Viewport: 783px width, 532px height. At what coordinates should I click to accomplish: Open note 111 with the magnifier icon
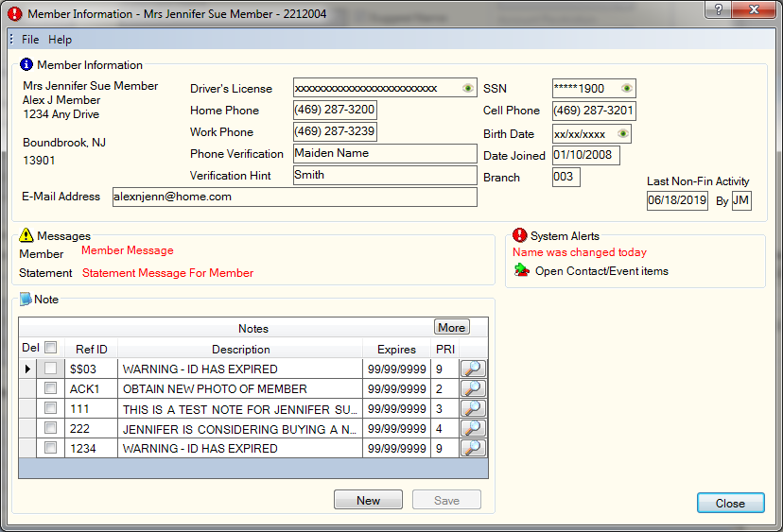[473, 408]
